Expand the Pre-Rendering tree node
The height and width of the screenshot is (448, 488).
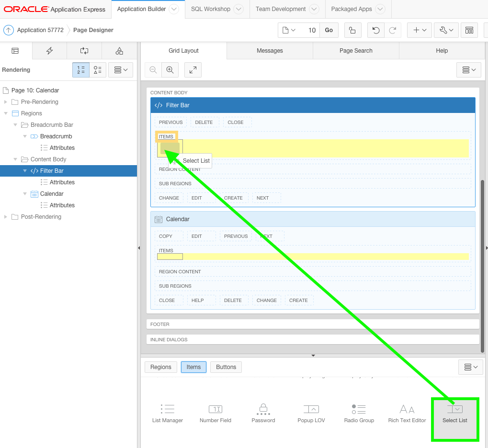(5, 102)
